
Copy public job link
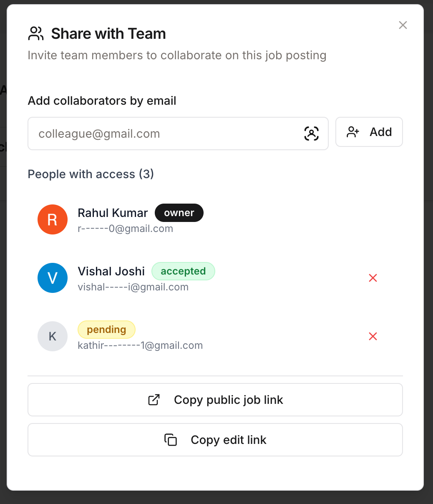[215, 400]
